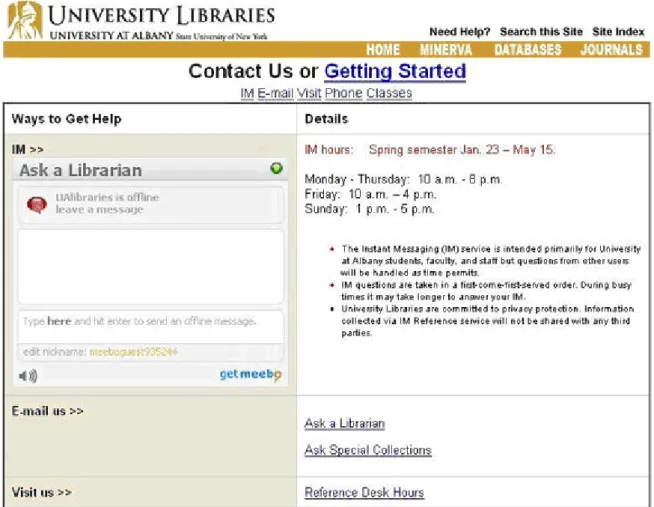The height and width of the screenshot is (507, 654).
Task: Click the Need Help? link
Action: point(460,32)
